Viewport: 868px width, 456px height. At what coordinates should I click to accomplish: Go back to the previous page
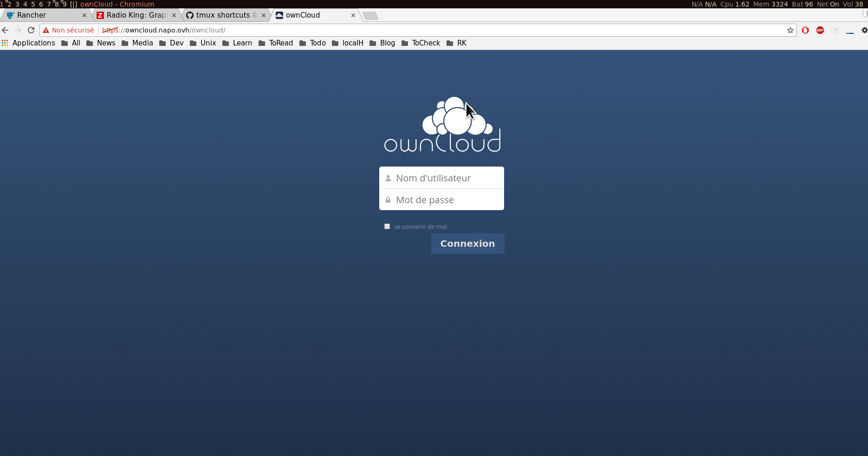tap(6, 30)
